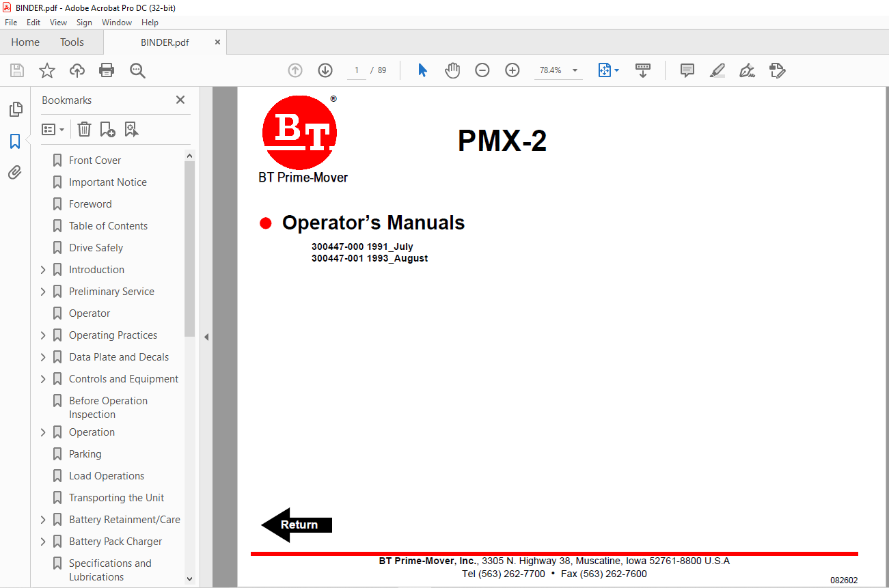Toggle scrolling mode icon

pyautogui.click(x=643, y=70)
